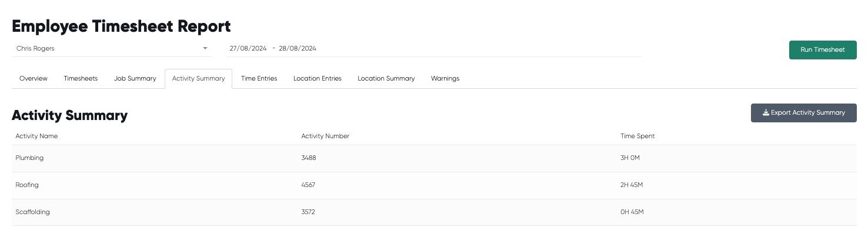868x250 pixels.
Task: Click the Run Timesheet button
Action: 823,50
